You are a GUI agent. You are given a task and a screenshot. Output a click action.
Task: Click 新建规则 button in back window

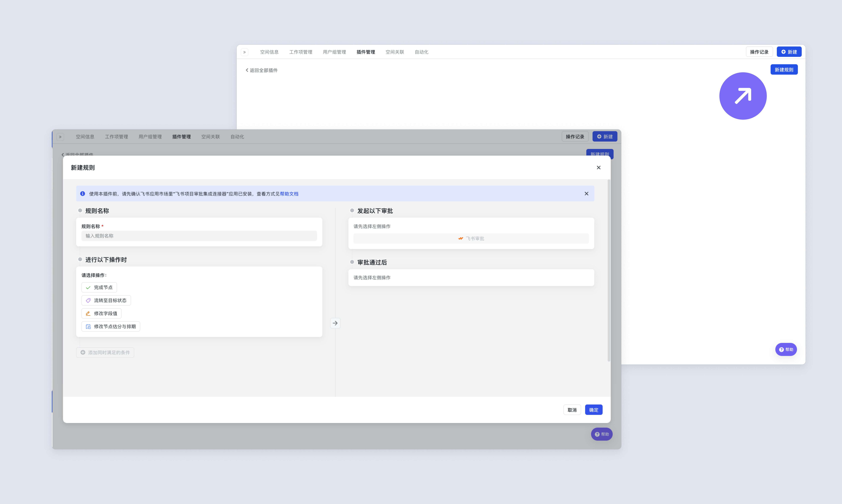click(x=784, y=70)
